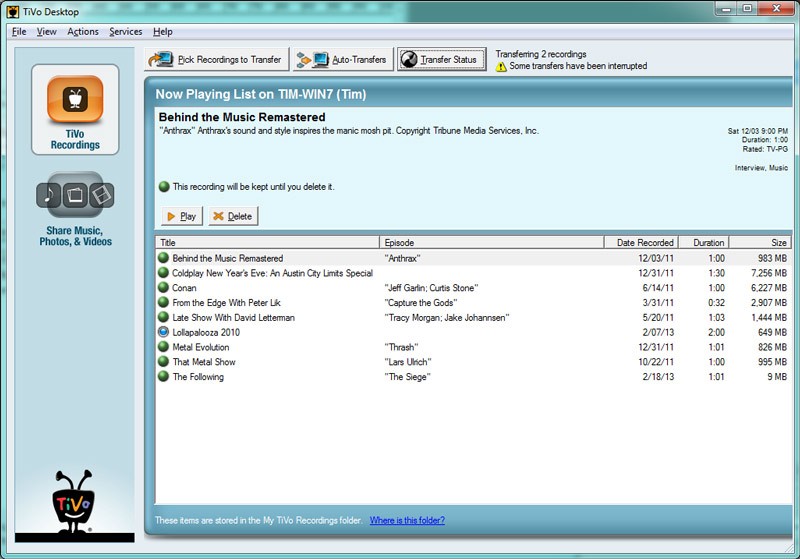The width and height of the screenshot is (800, 559).
Task: Open the Services menu
Action: [125, 32]
